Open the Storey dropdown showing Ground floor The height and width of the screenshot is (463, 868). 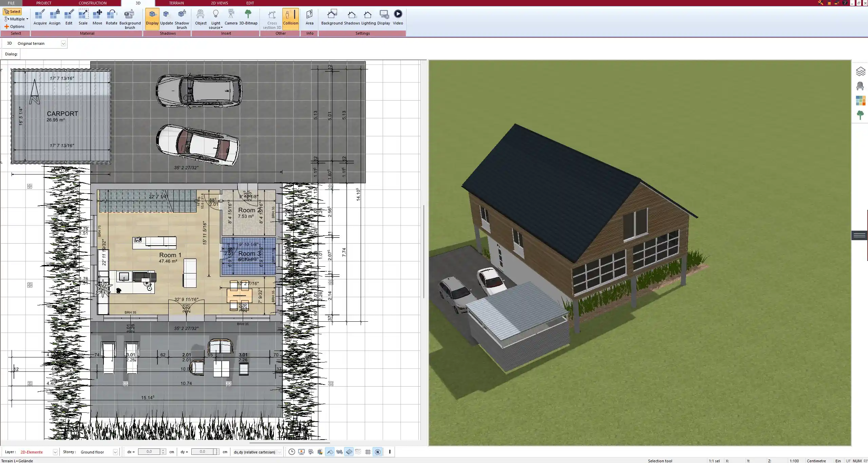click(115, 452)
